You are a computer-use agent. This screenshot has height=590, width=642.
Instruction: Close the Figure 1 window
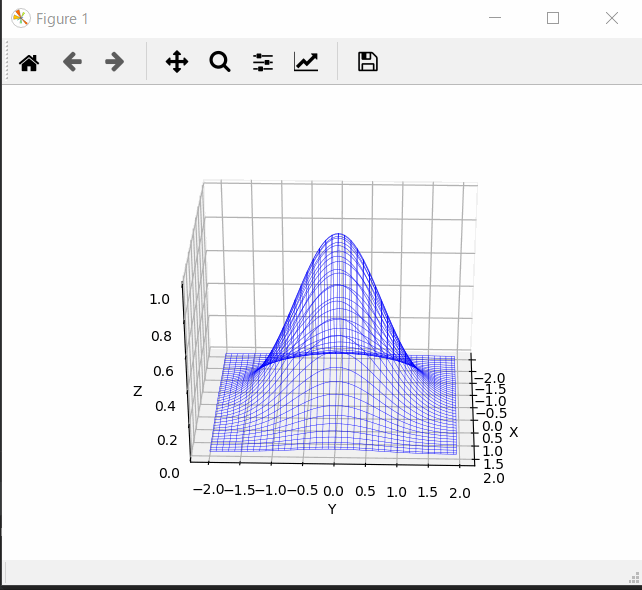(x=611, y=18)
